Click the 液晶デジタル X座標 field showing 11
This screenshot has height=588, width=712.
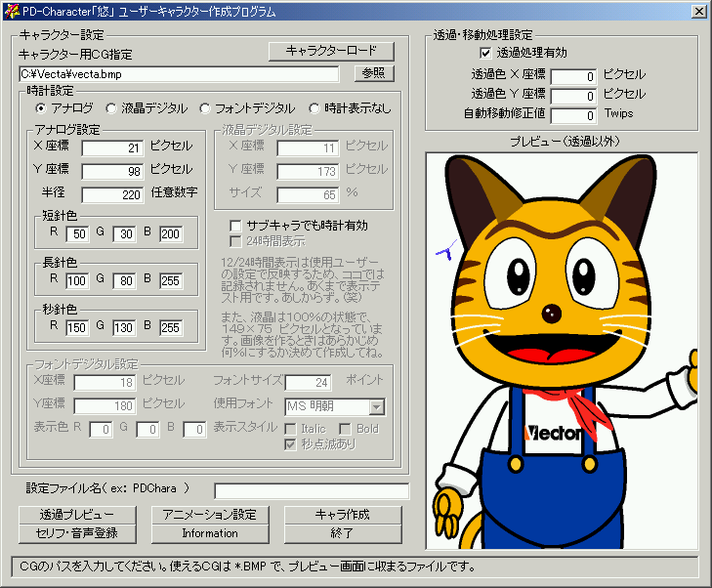pyautogui.click(x=308, y=148)
